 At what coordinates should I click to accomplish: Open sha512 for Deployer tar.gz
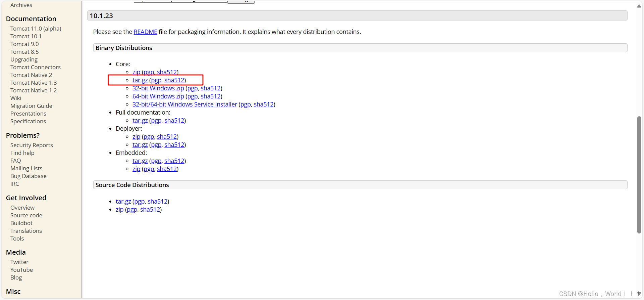point(174,145)
